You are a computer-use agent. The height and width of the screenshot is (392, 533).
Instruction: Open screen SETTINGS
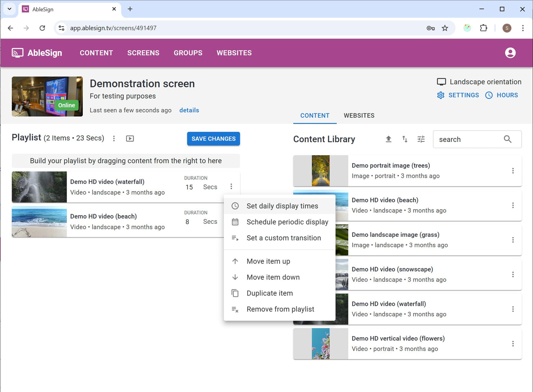coord(458,95)
